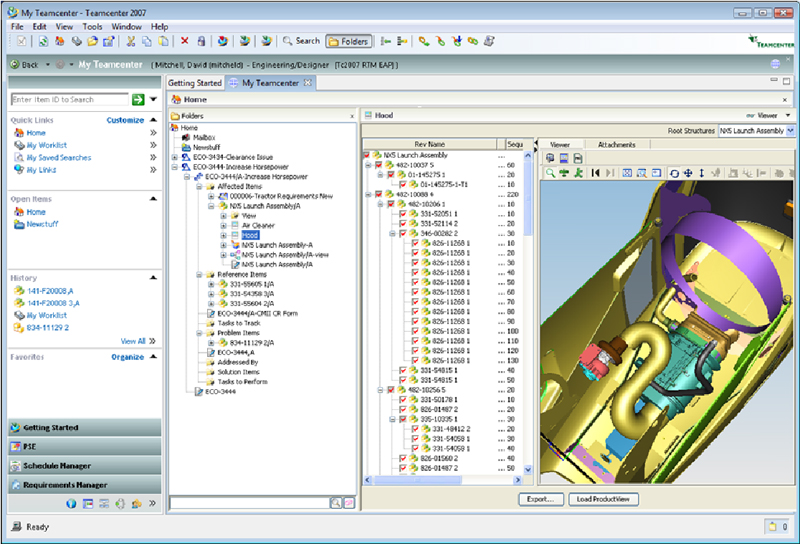Select the Pan four-arrow tool in viewer
800x544 pixels.
pos(688,173)
